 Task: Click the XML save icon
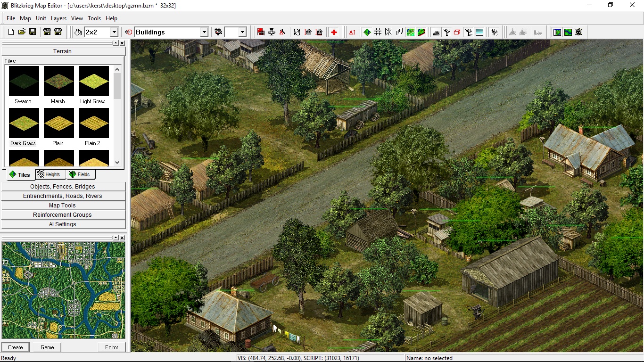(47, 32)
